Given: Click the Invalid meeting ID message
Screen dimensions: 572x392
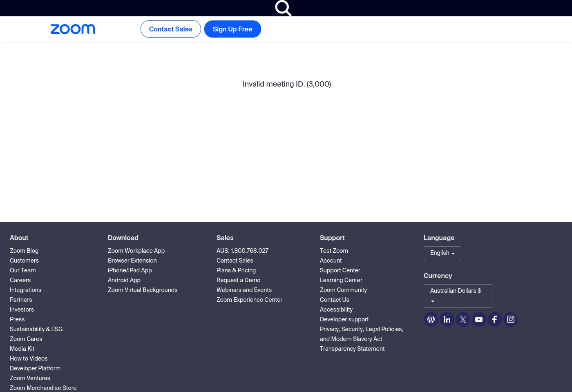Looking at the screenshot, I should (287, 84).
